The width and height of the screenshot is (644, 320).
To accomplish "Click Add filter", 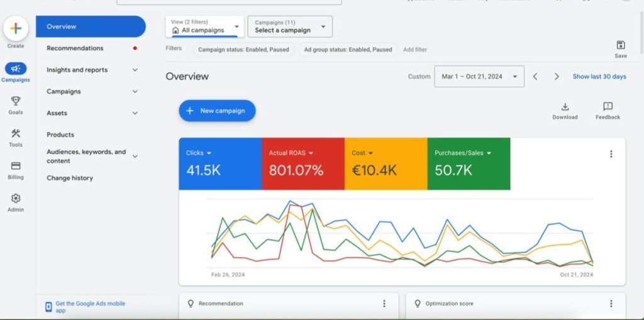I will [x=415, y=50].
